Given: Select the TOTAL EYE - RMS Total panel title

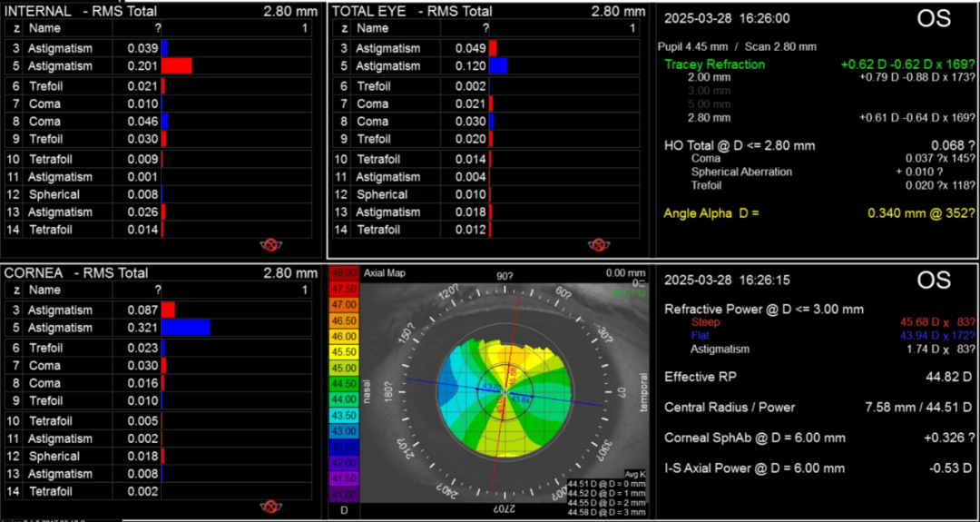Looking at the screenshot, I should pyautogui.click(x=412, y=11).
